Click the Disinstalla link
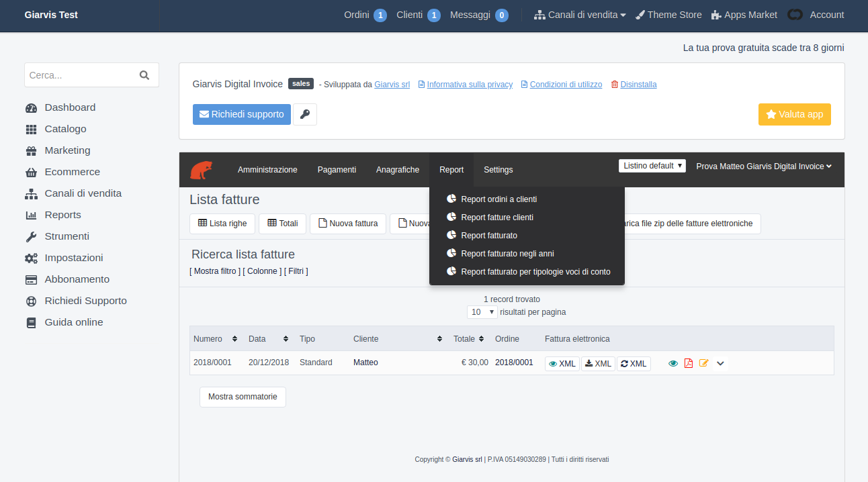 click(x=634, y=85)
